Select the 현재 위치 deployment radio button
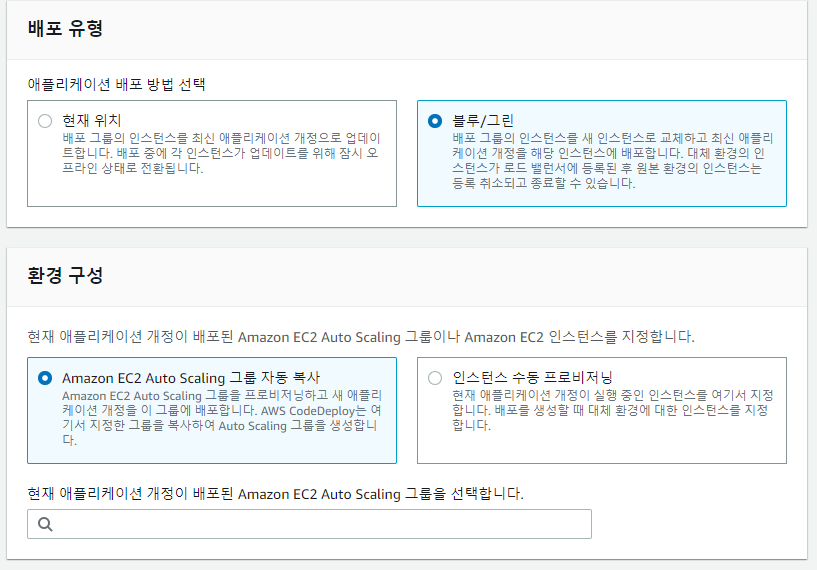The height and width of the screenshot is (570, 817). click(x=45, y=121)
